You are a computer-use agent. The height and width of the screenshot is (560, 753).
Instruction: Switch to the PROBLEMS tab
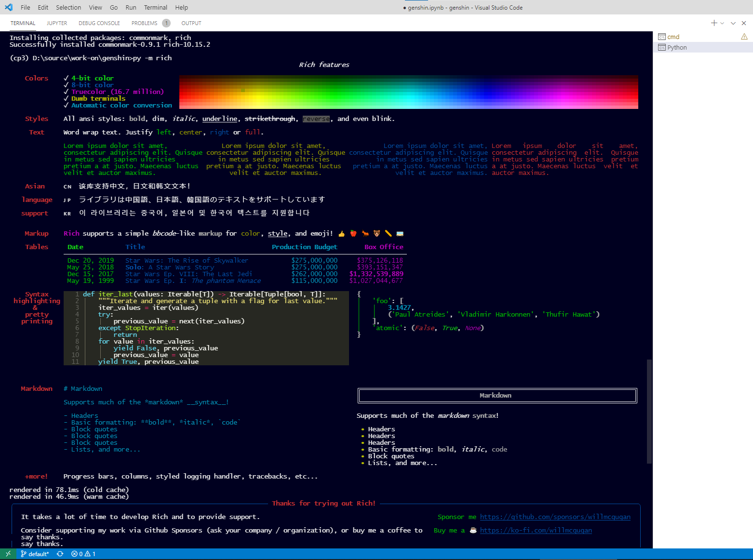click(145, 23)
